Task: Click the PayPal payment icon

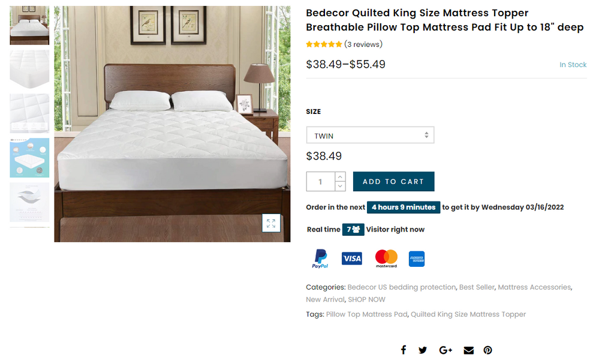Action: click(x=320, y=258)
